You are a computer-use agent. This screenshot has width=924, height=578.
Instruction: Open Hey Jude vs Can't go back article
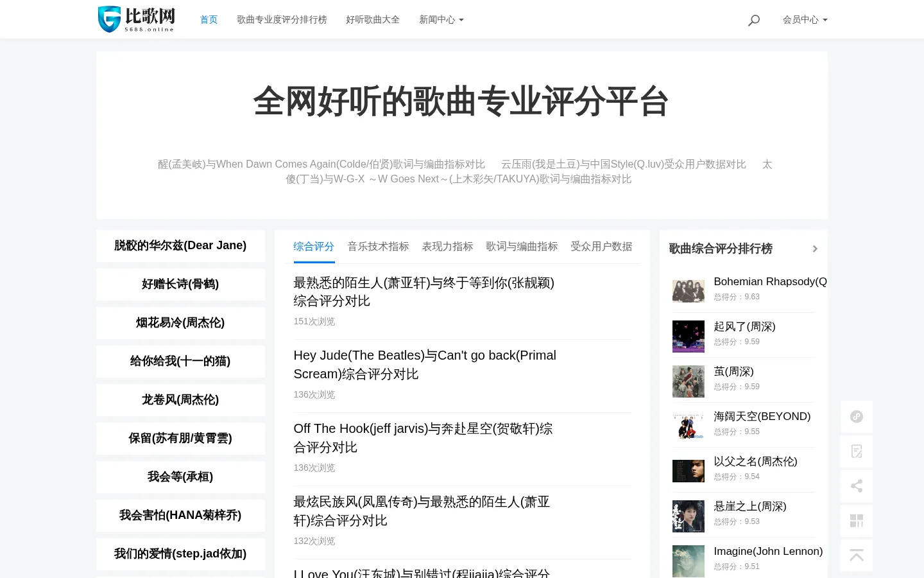[x=425, y=365]
